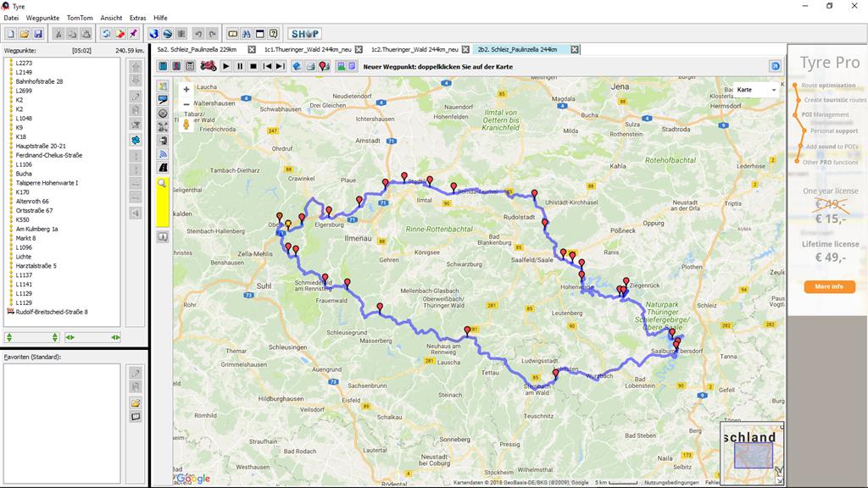
Task: Click the scissors cut icon
Action: (x=58, y=34)
